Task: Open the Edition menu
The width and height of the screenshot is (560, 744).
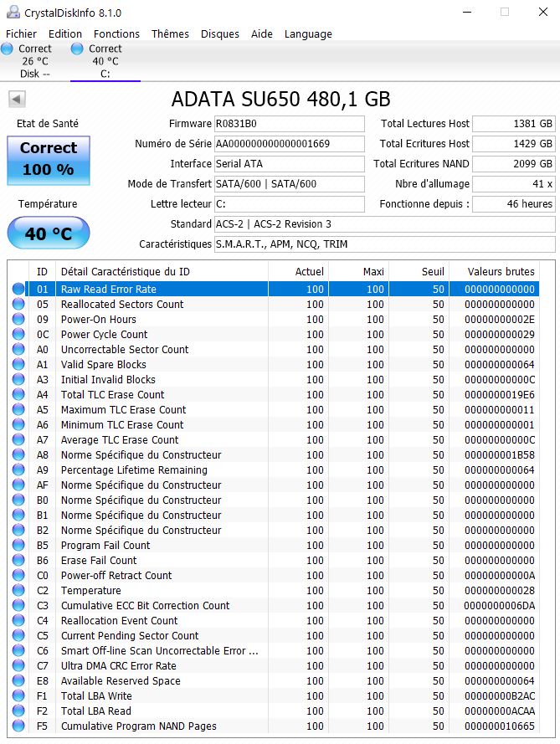Action: (x=65, y=33)
